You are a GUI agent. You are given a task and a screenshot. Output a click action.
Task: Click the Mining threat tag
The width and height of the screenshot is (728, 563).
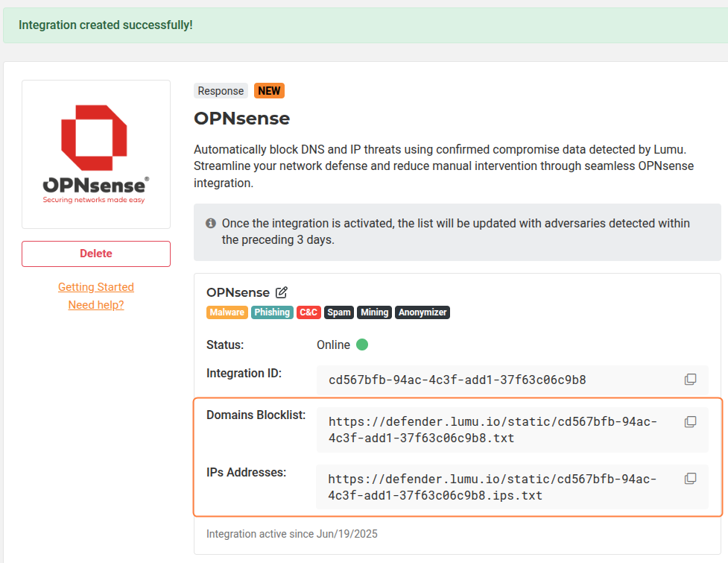374,312
